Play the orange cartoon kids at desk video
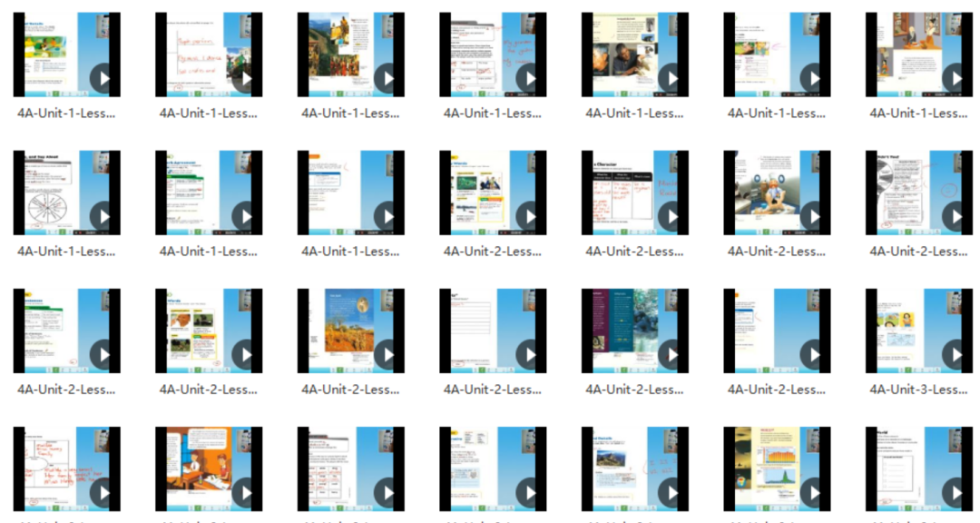The image size is (980, 523). click(244, 493)
